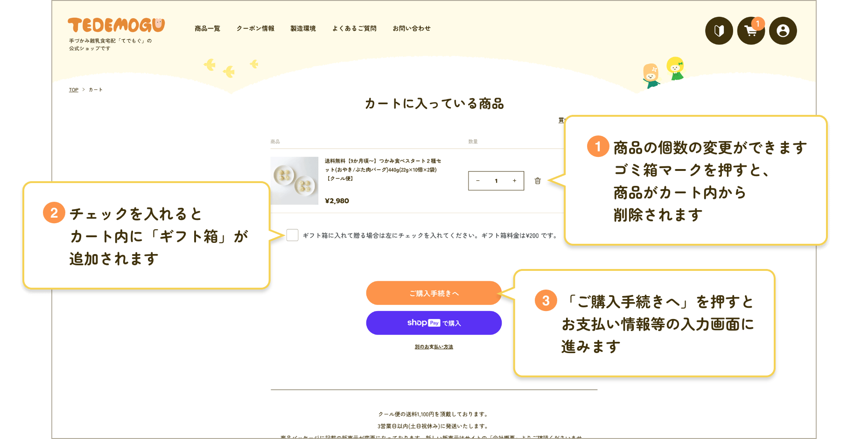Click the カートに入っている商品 heading
Screen dimensions: 868x439
pos(434,104)
